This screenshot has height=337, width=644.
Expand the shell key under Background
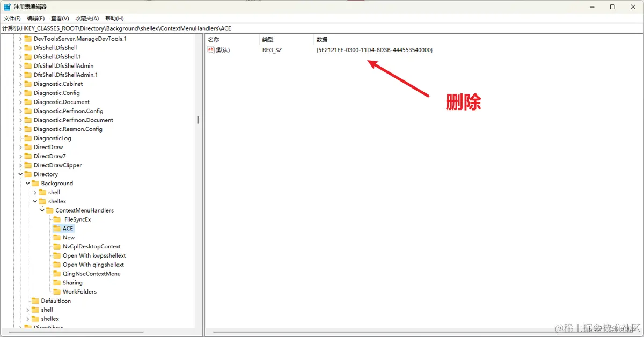(35, 192)
